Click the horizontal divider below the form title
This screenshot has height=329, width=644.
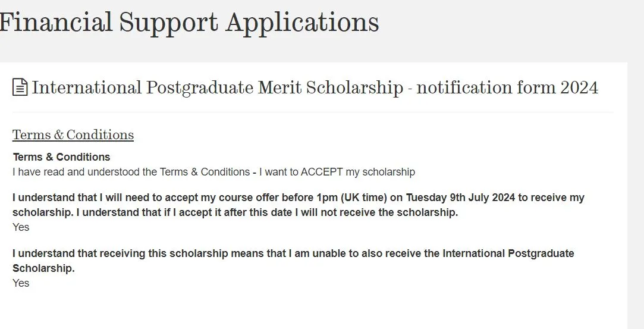pos(312,112)
